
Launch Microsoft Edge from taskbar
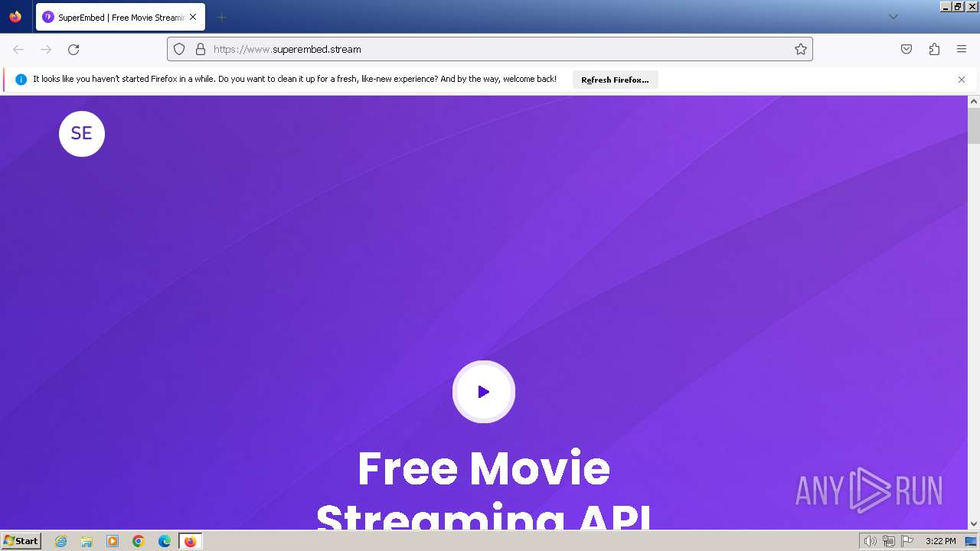coord(165,541)
